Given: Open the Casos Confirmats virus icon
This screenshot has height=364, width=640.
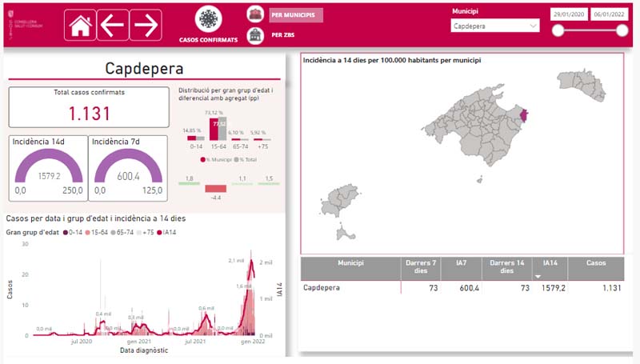Looking at the screenshot, I should pos(208,18).
